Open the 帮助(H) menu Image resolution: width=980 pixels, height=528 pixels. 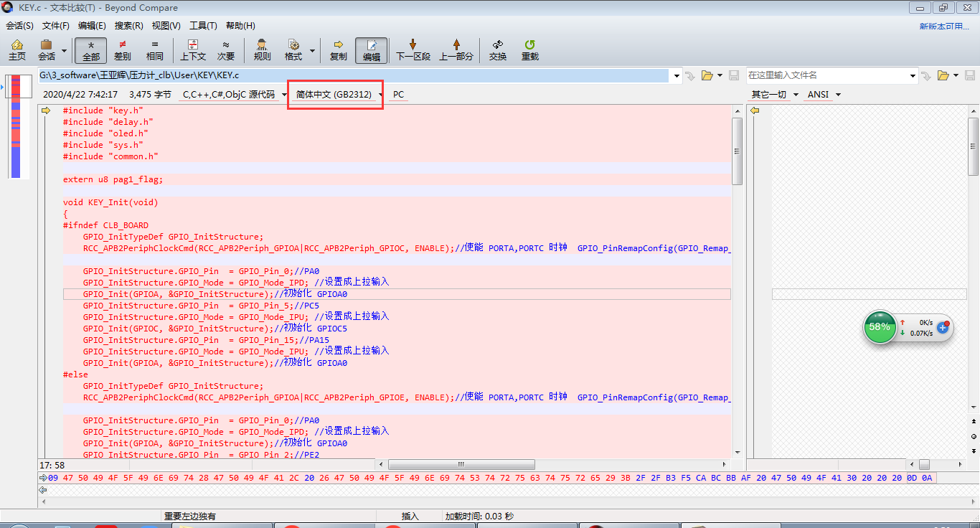240,25
